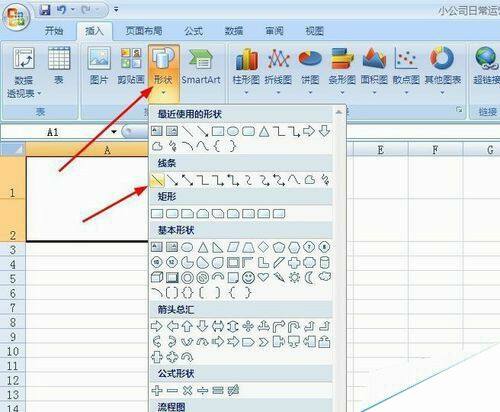The image size is (500, 412).
Task: Open the quick access toolbar customize dropdown
Action: pyautogui.click(x=116, y=10)
